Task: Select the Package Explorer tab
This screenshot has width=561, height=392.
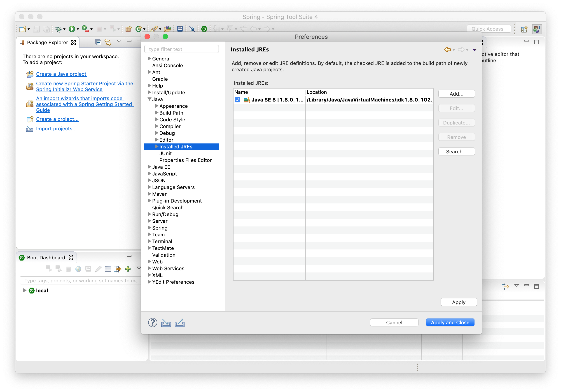Action: pos(47,42)
